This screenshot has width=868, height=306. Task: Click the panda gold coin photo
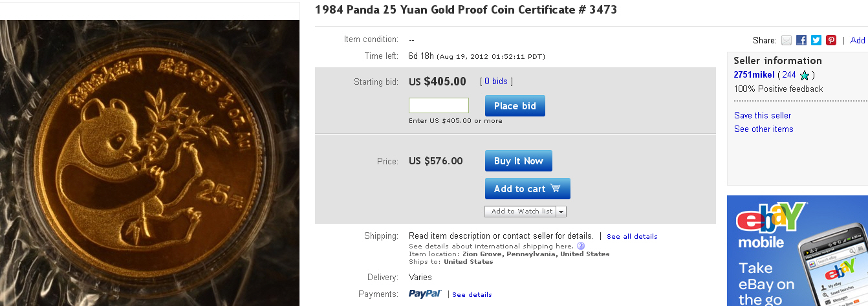tap(149, 162)
